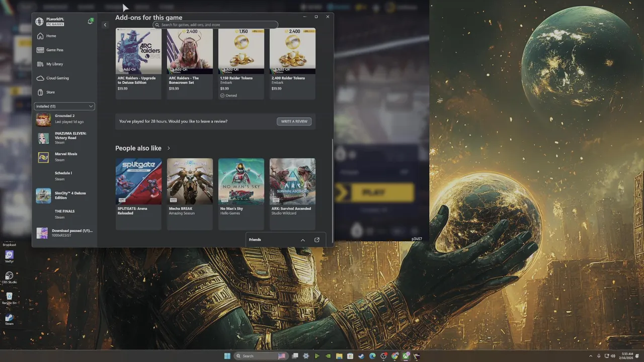Viewport: 644px width, 362px height.
Task: Open the SPLITGATE: Arena Reloaded card
Action: click(138, 194)
